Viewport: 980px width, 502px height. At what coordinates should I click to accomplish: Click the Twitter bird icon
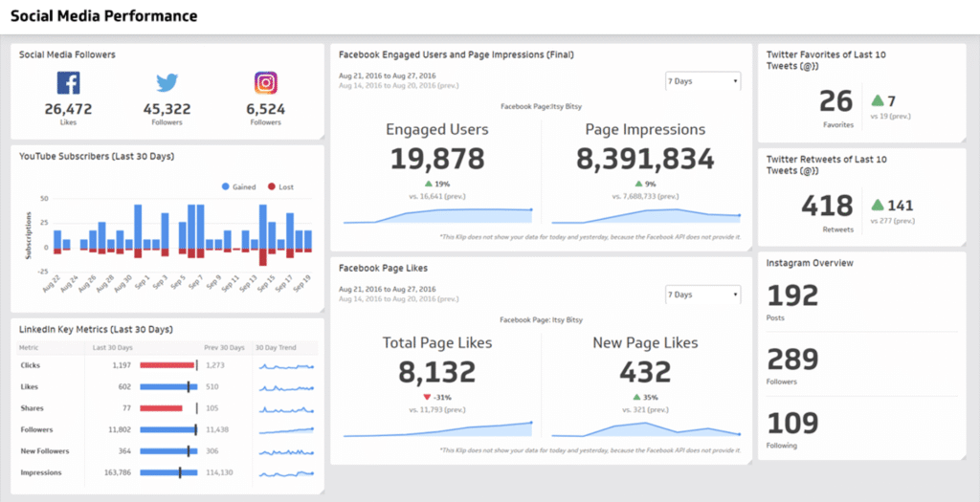pyautogui.click(x=167, y=83)
